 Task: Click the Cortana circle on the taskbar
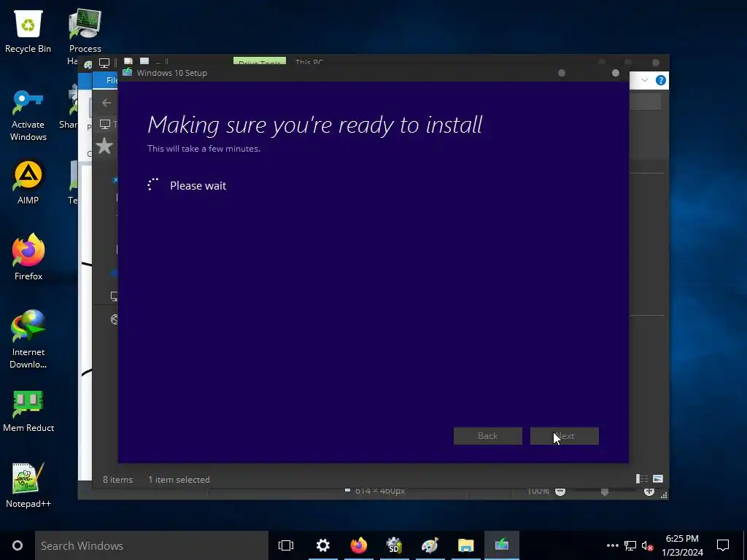tap(18, 545)
